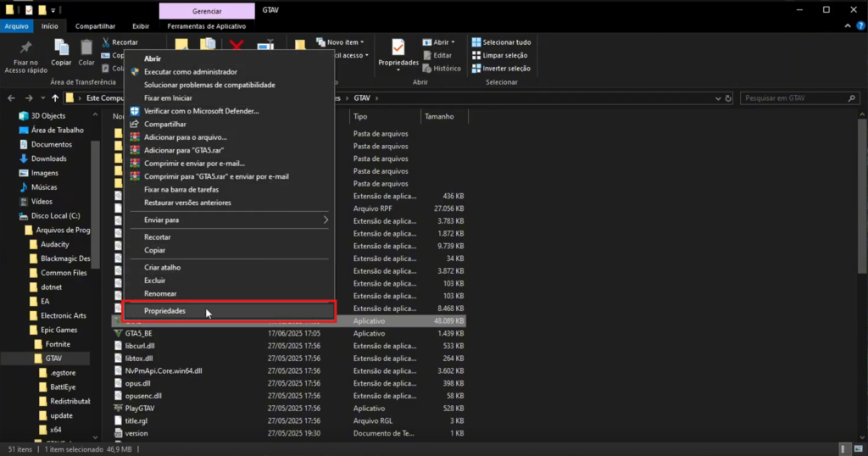Screen dimensions: 868x456
Task: Expand the Enviar para submenu arrow
Action: 326,220
